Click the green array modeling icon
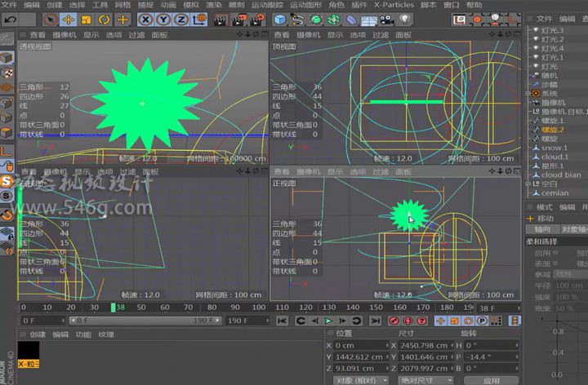 [333, 20]
